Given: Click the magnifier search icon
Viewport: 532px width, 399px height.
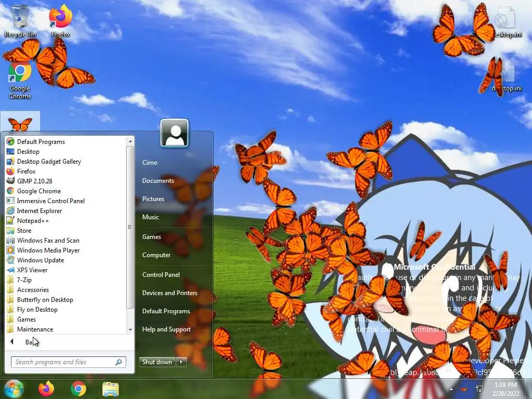Looking at the screenshot, I should (118, 362).
